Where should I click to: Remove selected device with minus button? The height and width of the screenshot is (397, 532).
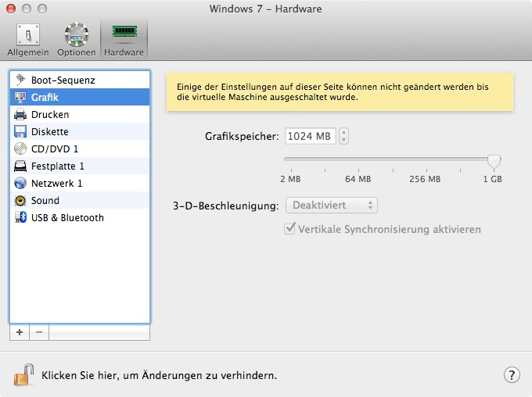(x=39, y=332)
